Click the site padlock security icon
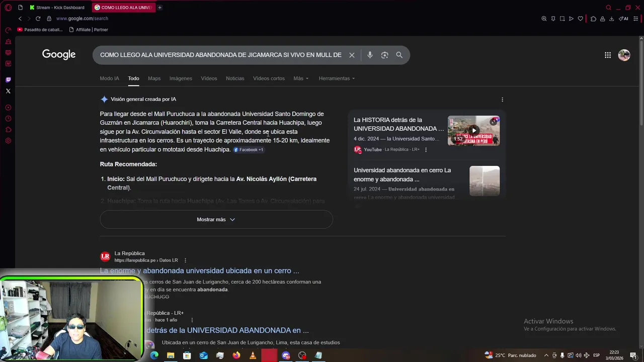 [49, 19]
